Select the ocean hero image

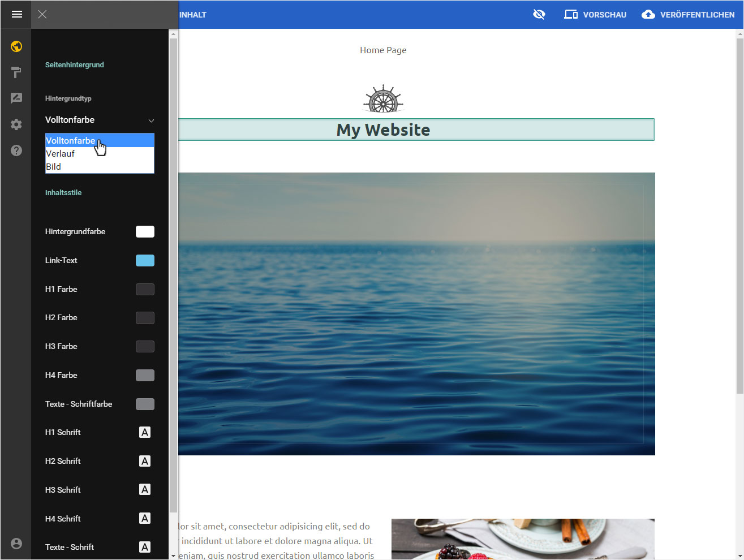coord(416,314)
